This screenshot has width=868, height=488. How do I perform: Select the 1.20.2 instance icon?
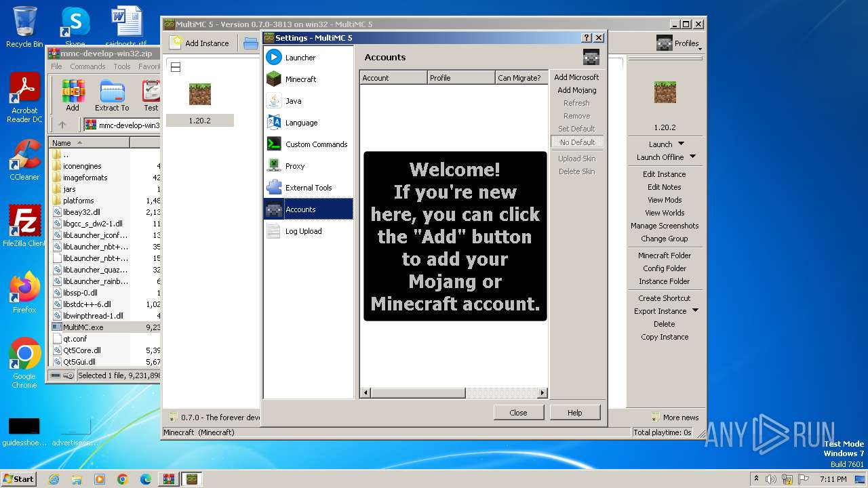click(x=199, y=94)
